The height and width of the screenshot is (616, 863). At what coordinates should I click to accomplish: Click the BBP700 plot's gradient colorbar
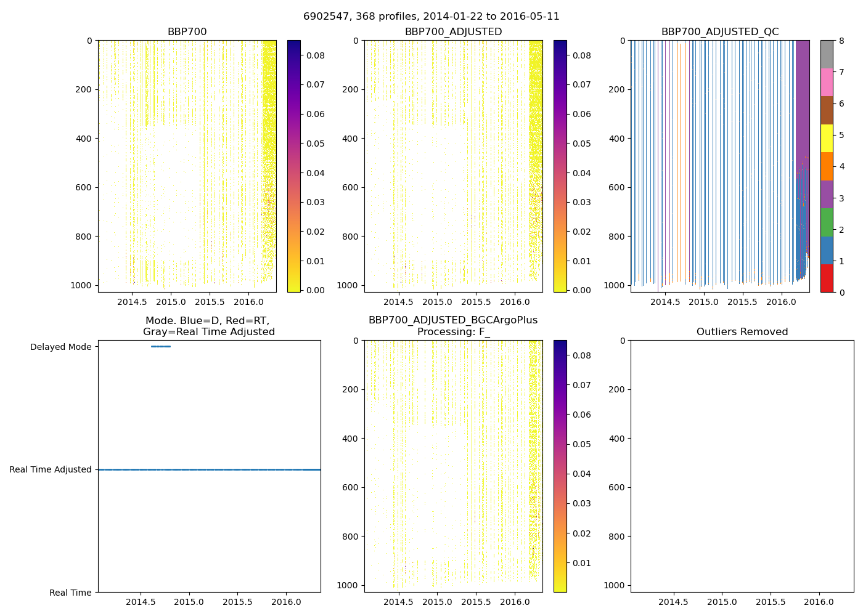click(294, 166)
